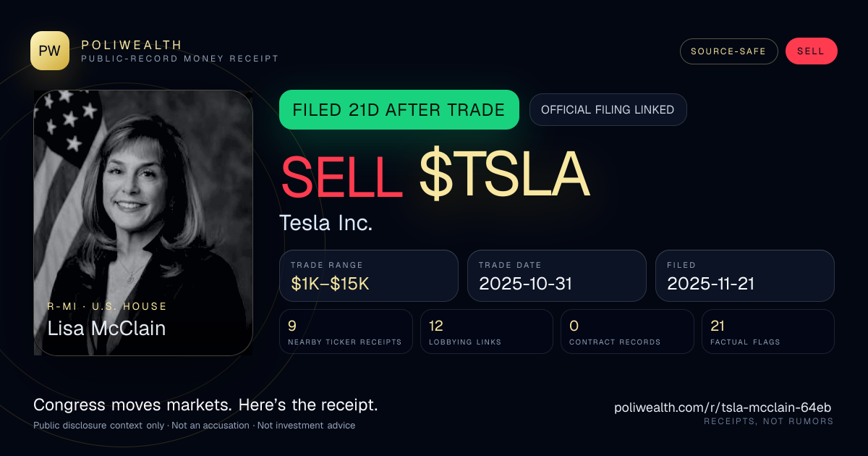The width and height of the screenshot is (868, 456).
Task: Select the Trade Date 2025-10-31 card
Action: (x=557, y=276)
